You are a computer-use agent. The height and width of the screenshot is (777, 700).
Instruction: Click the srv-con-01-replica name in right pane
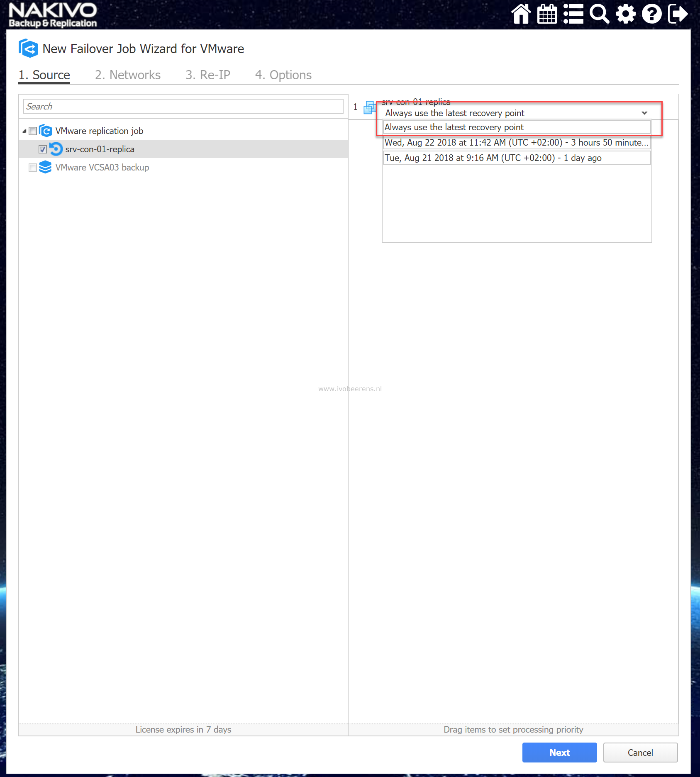tap(416, 102)
